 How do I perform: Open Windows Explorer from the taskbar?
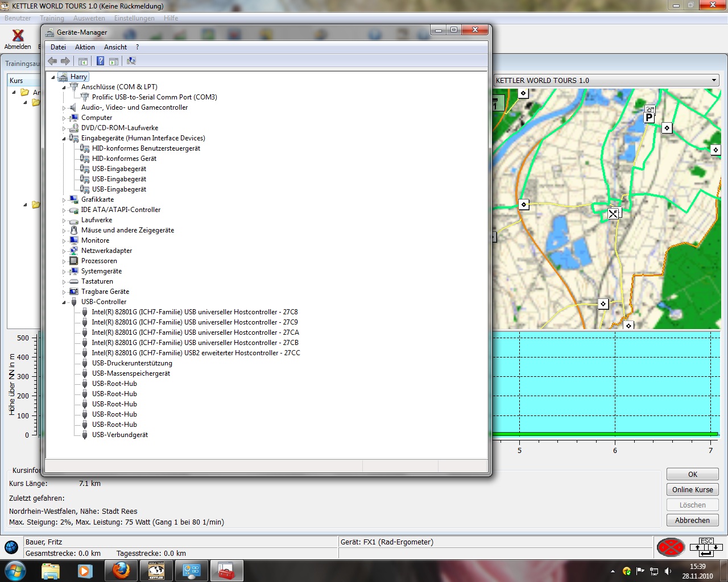(50, 571)
